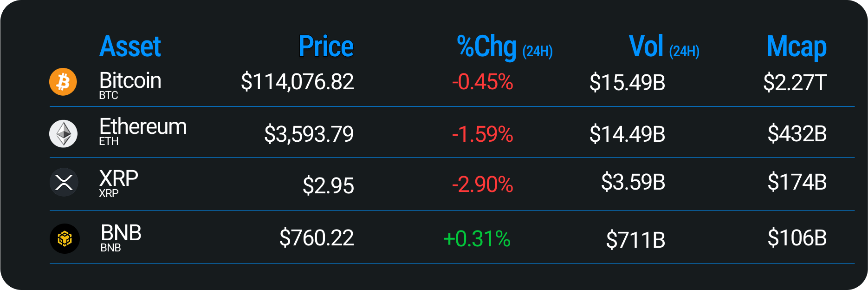Viewport: 868px width, 290px height.
Task: Open the BNB asset name
Action: [121, 233]
